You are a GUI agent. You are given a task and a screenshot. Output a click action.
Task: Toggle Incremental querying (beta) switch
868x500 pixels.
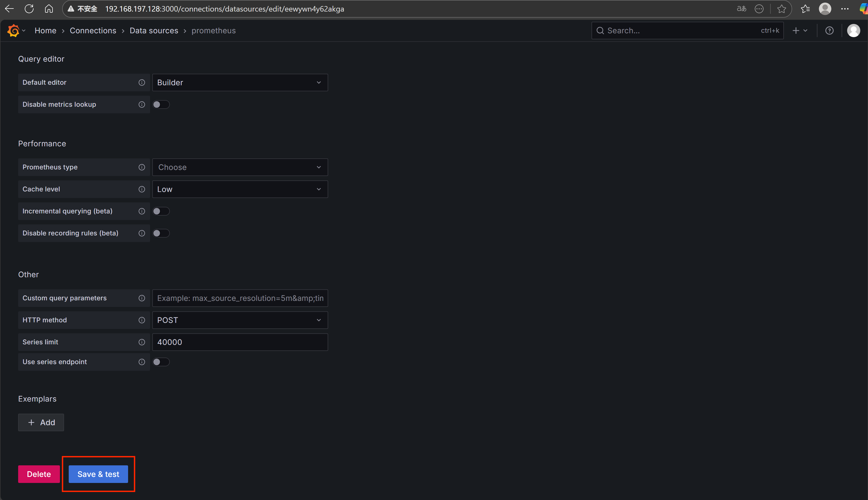click(x=161, y=211)
